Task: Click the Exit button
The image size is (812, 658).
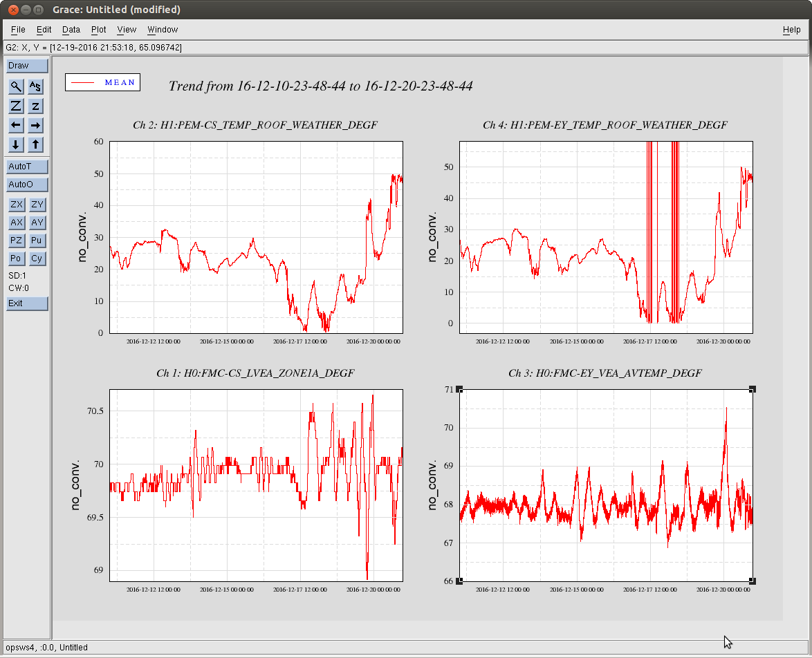Action: [27, 303]
